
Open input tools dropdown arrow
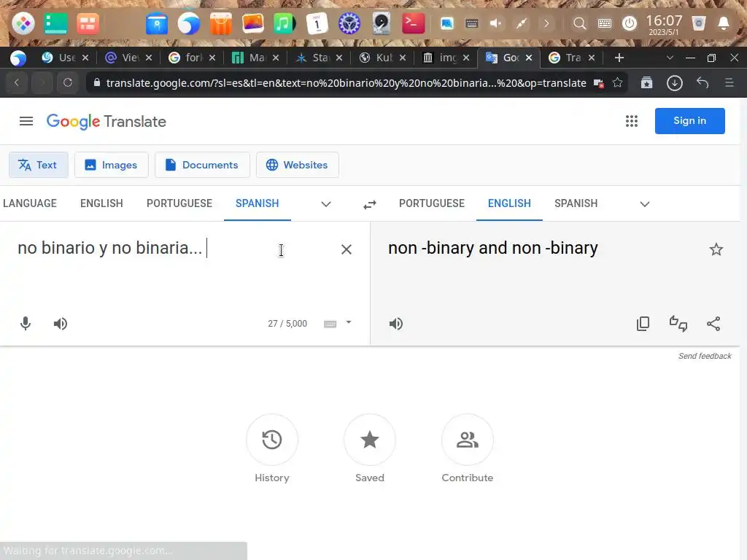click(x=349, y=322)
